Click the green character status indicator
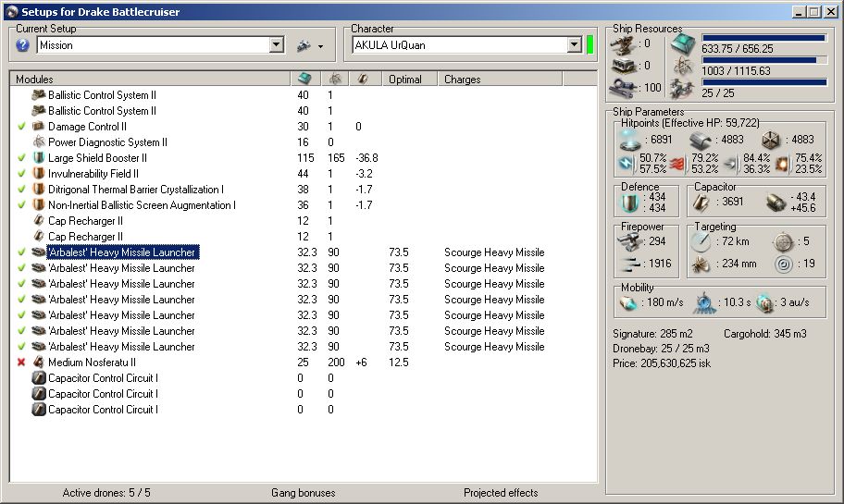 pos(590,44)
